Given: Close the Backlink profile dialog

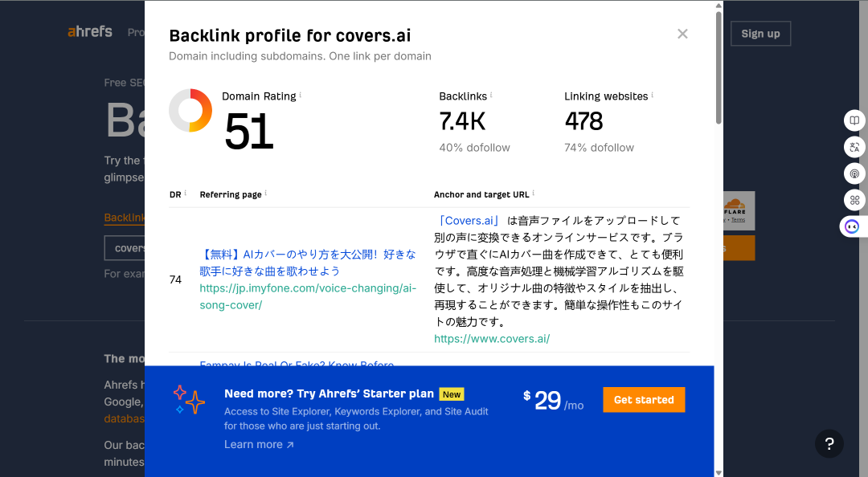Looking at the screenshot, I should click(682, 34).
